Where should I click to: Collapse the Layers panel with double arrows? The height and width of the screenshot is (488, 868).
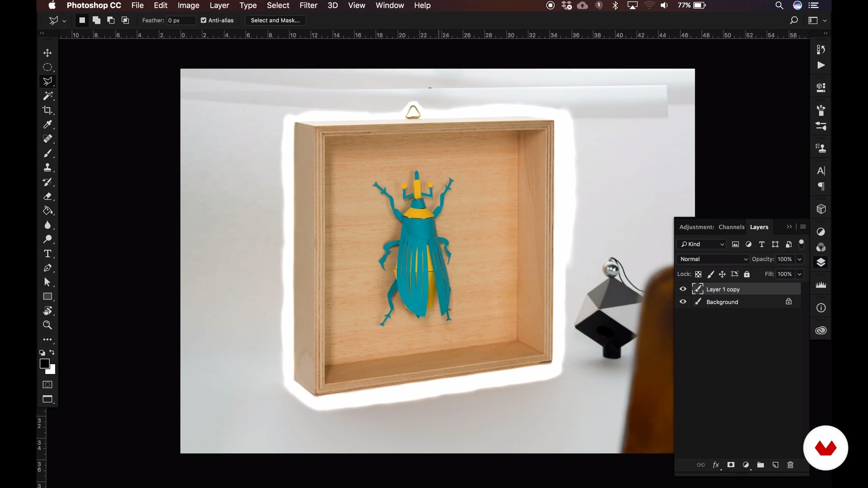click(x=789, y=227)
